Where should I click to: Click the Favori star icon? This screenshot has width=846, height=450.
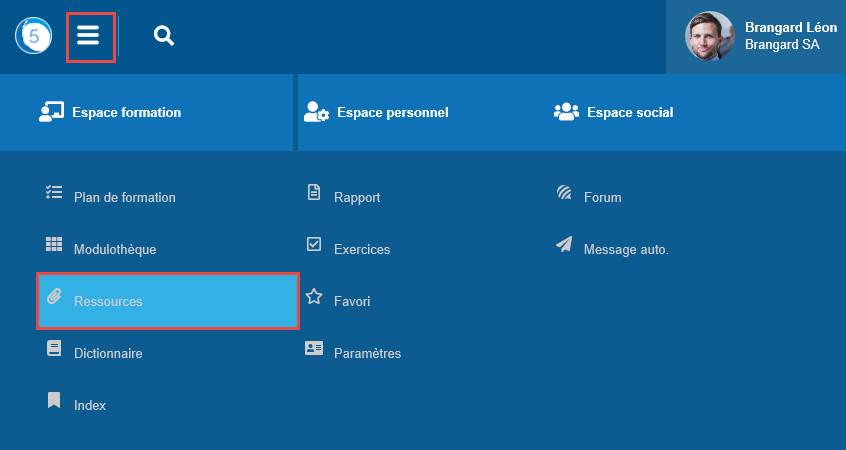click(x=314, y=297)
